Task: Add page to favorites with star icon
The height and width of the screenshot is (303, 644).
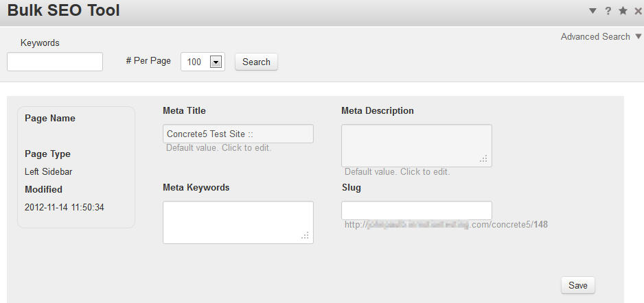Action: coord(623,11)
